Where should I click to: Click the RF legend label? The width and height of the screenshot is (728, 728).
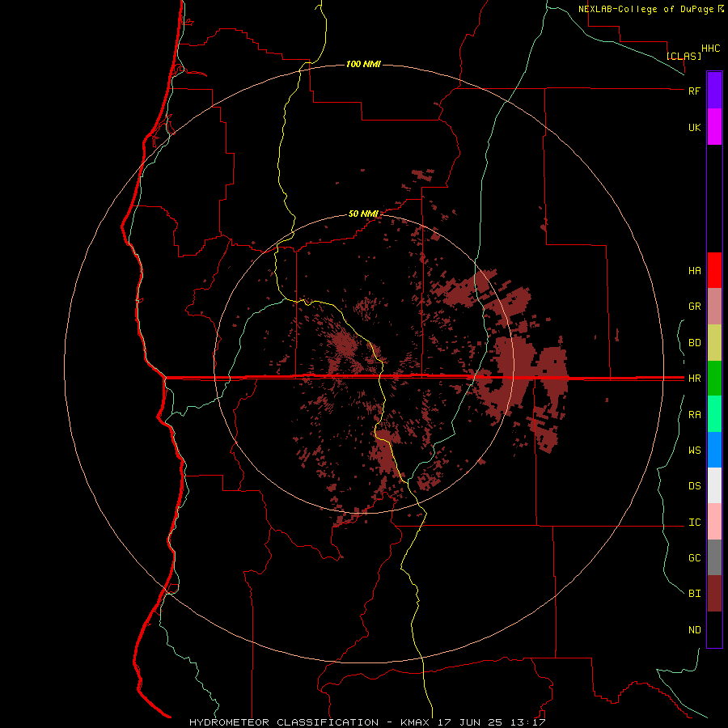pos(694,91)
